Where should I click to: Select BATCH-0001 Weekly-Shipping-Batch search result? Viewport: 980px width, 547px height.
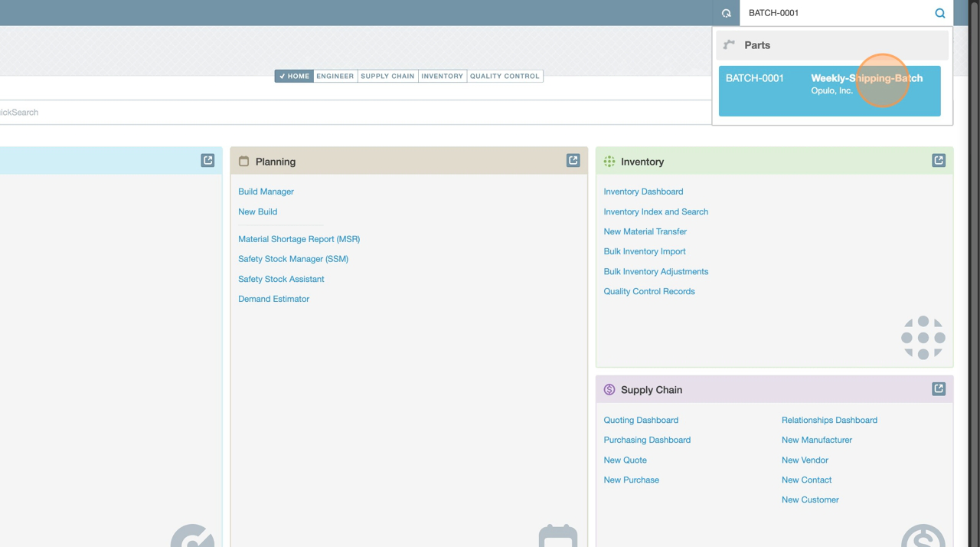point(829,90)
